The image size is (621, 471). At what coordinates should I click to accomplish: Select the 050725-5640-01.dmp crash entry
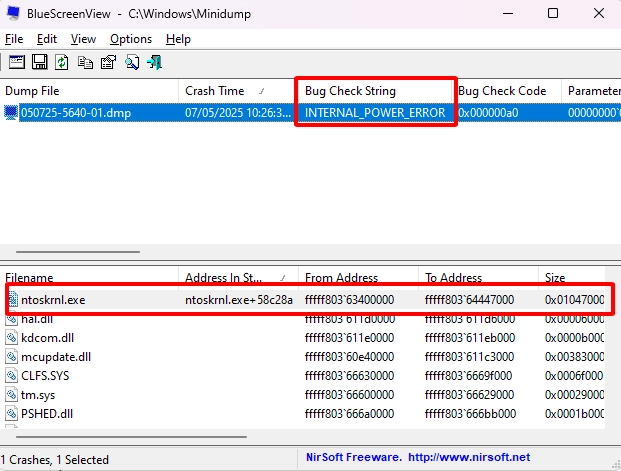click(76, 113)
